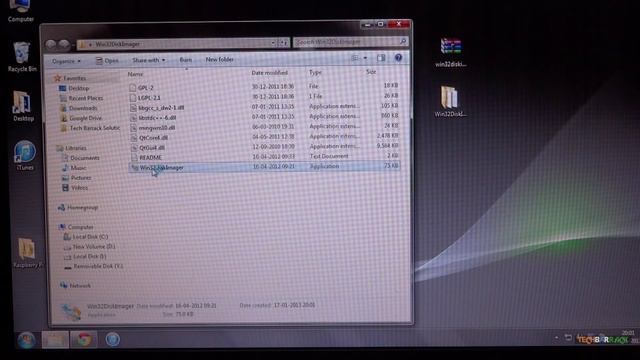Sort by Type column header
Screen dimensions: 640x360
tap(315, 72)
